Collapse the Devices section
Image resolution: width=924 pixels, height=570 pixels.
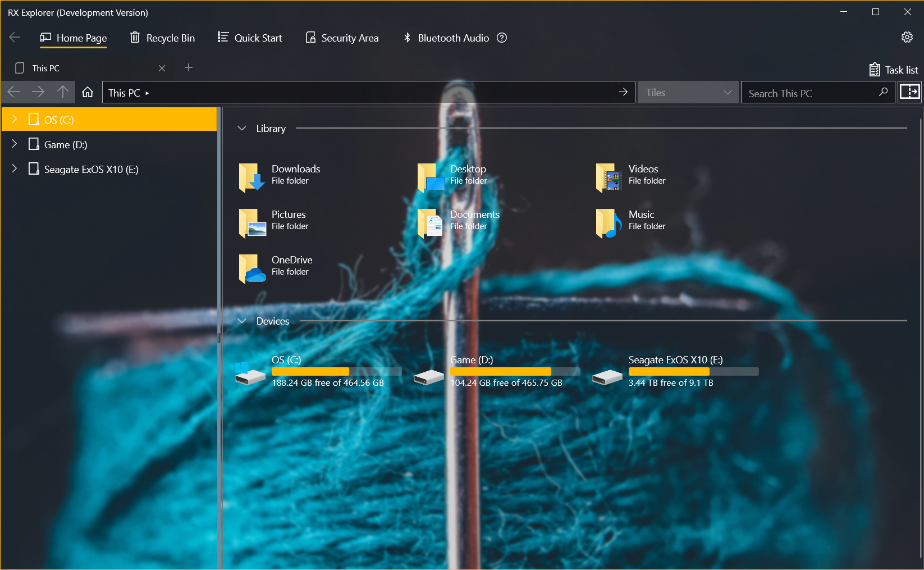point(242,321)
